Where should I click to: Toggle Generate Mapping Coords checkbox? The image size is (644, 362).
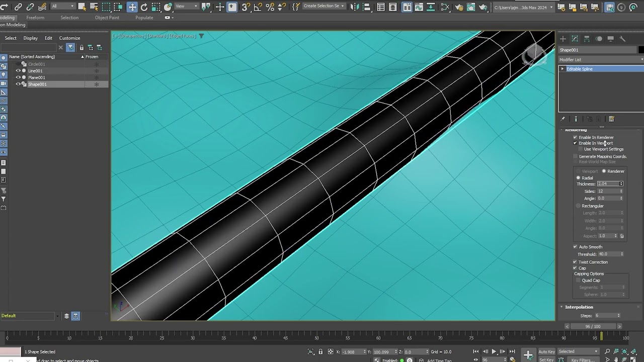pos(575,156)
